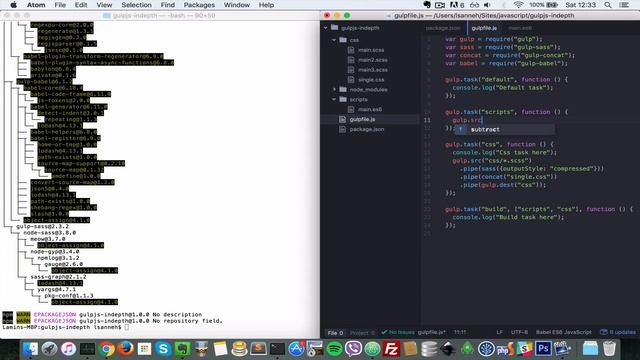
Task: Open main.scss in the tree view
Action: pos(371,50)
